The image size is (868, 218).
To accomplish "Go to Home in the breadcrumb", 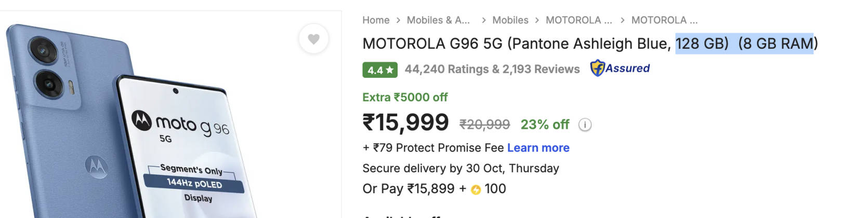I will [376, 20].
